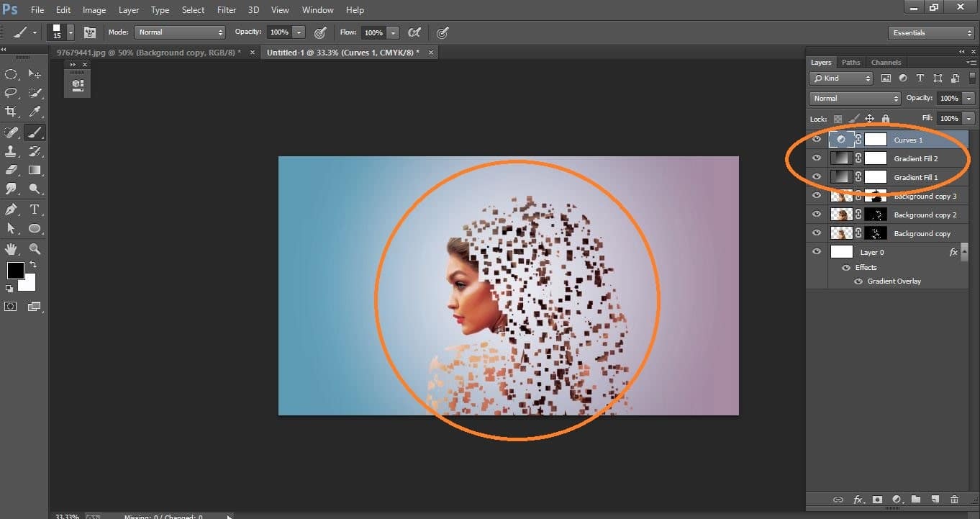
Task: Select the Clone Stamp tool
Action: 11,151
